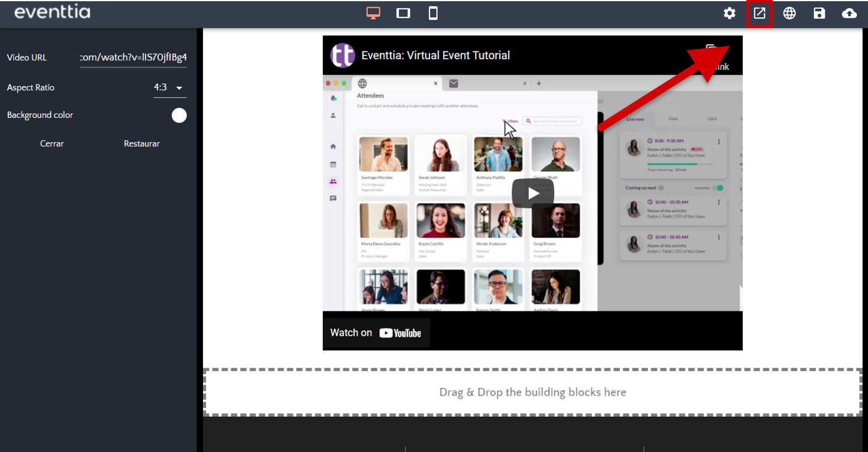The width and height of the screenshot is (868, 452).
Task: Open the settings gear icon
Action: (x=729, y=13)
